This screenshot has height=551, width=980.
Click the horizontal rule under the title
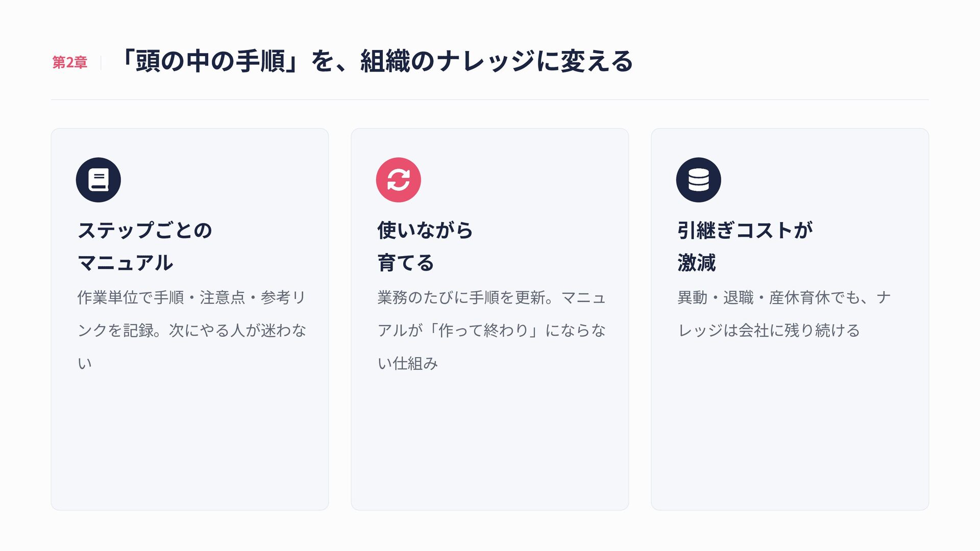click(x=490, y=99)
